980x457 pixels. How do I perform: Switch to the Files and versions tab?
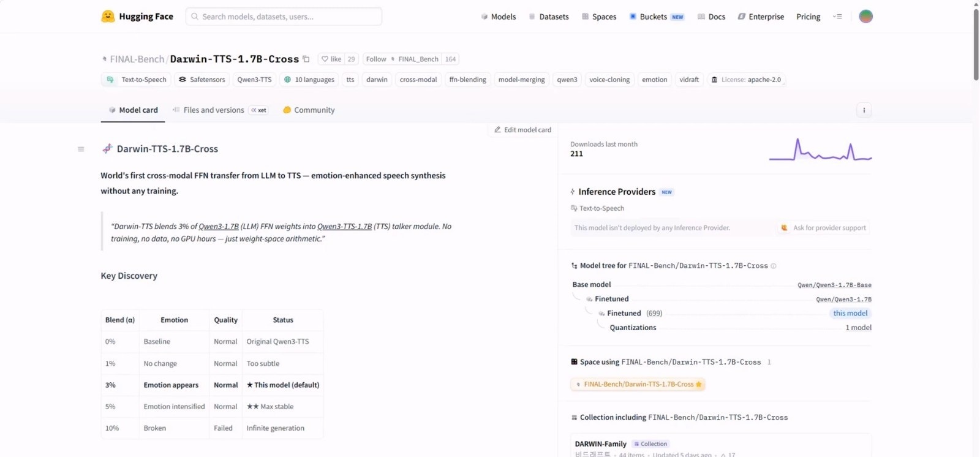coord(219,110)
